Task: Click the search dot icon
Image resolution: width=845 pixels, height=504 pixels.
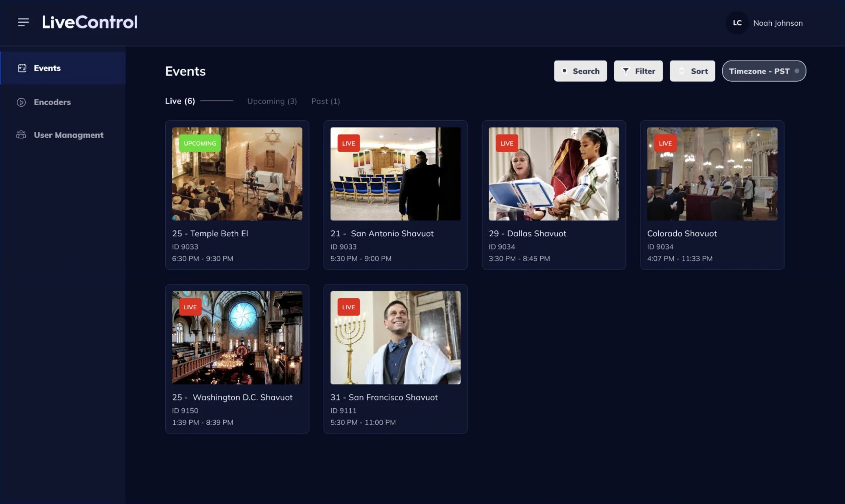Action: (x=564, y=71)
